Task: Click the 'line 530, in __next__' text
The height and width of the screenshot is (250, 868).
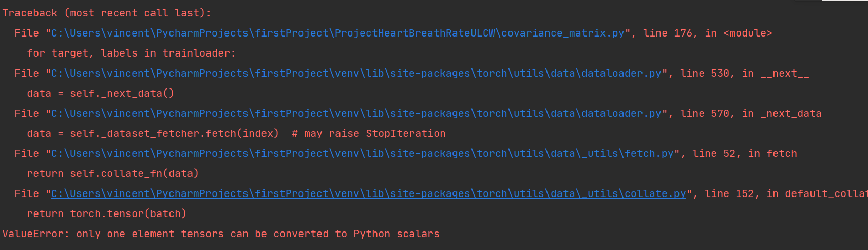Action: click(x=744, y=74)
